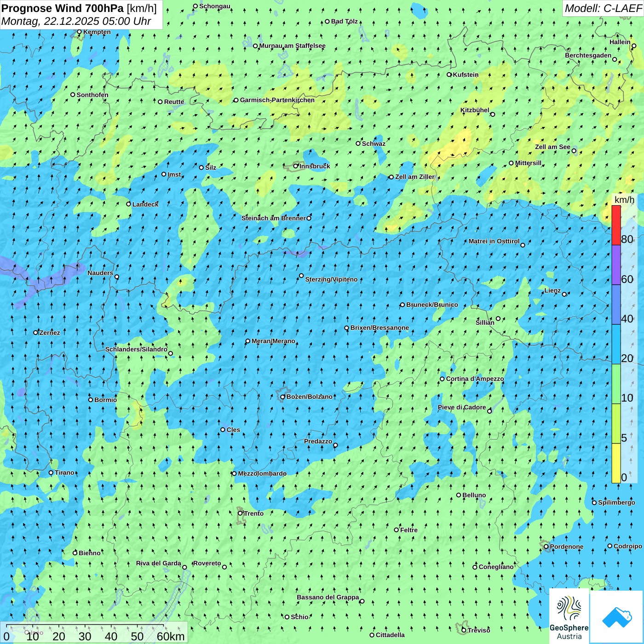The image size is (644, 644).
Task: Click the 'Sillian' label
Action: pyautogui.click(x=485, y=322)
